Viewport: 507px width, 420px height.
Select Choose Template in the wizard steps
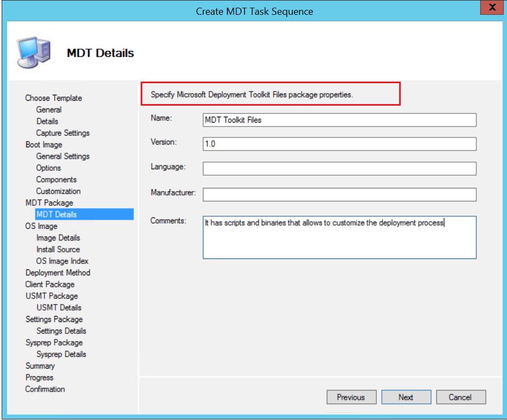coord(54,98)
